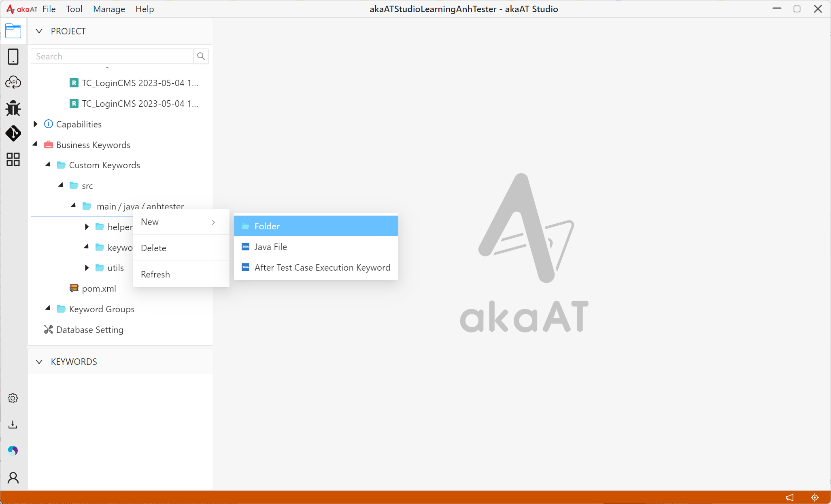The width and height of the screenshot is (831, 504).
Task: Select the Keyword Groups label
Action: click(102, 309)
